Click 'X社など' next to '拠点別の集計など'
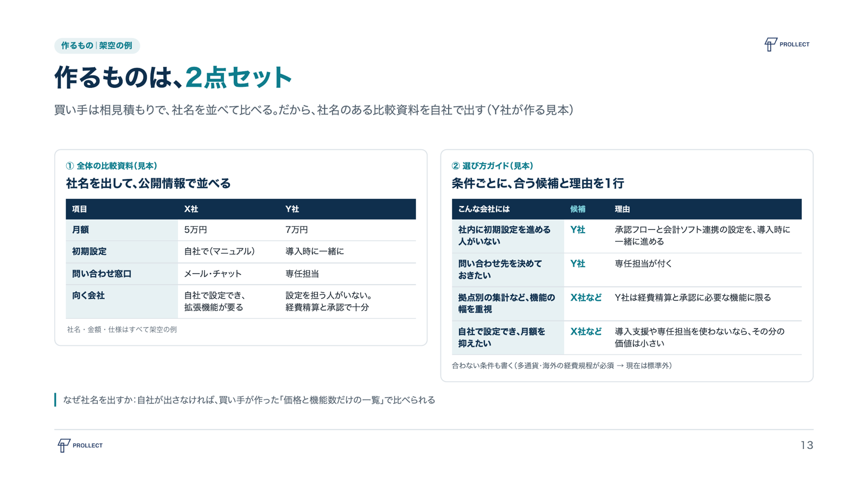This screenshot has width=868, height=488. (586, 298)
